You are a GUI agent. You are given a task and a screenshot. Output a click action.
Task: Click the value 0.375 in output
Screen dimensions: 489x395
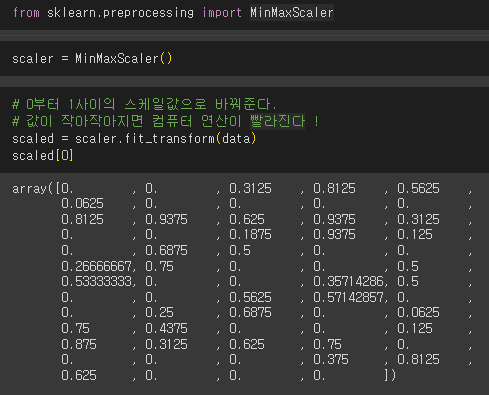coord(331,360)
